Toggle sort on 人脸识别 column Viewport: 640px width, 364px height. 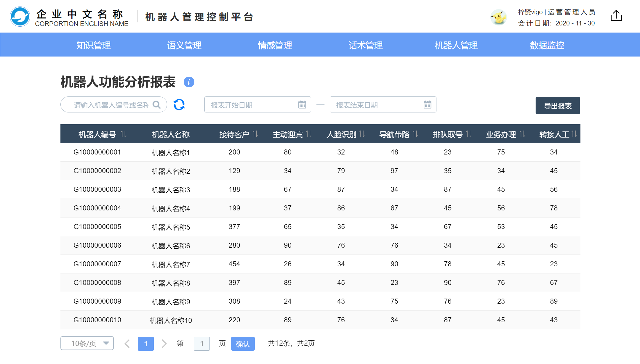(362, 134)
